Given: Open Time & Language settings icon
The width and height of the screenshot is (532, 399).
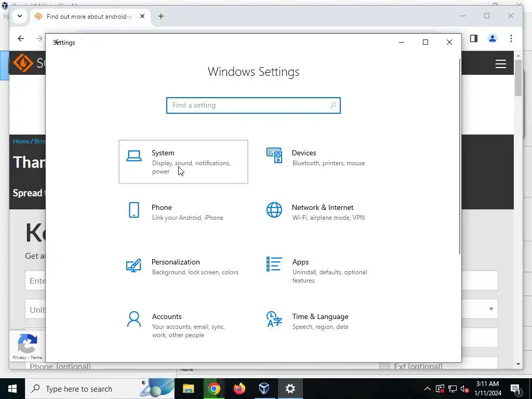Looking at the screenshot, I should coord(274,319).
